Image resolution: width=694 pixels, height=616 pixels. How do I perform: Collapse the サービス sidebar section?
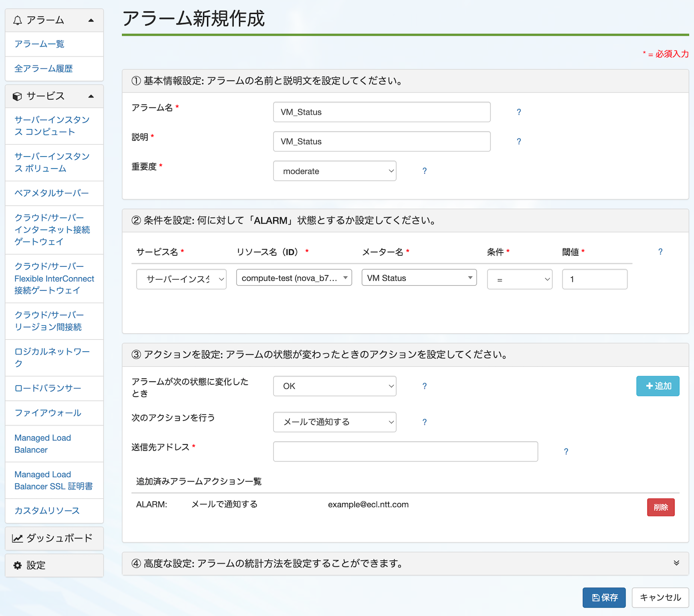[91, 96]
